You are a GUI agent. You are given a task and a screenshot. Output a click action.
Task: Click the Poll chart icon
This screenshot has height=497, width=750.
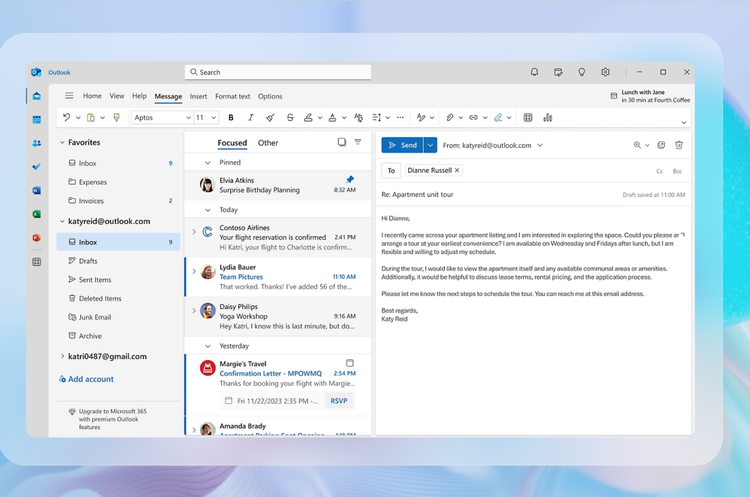[x=548, y=117]
